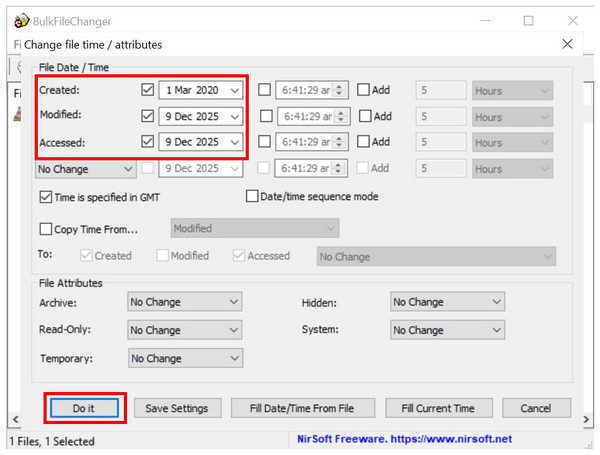Click the BulkFileChanger app icon in title bar
The image size is (600, 455).
pos(21,21)
